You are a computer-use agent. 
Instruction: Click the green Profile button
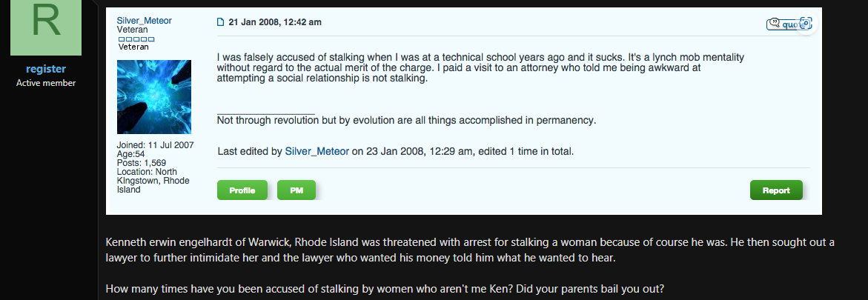tap(242, 190)
